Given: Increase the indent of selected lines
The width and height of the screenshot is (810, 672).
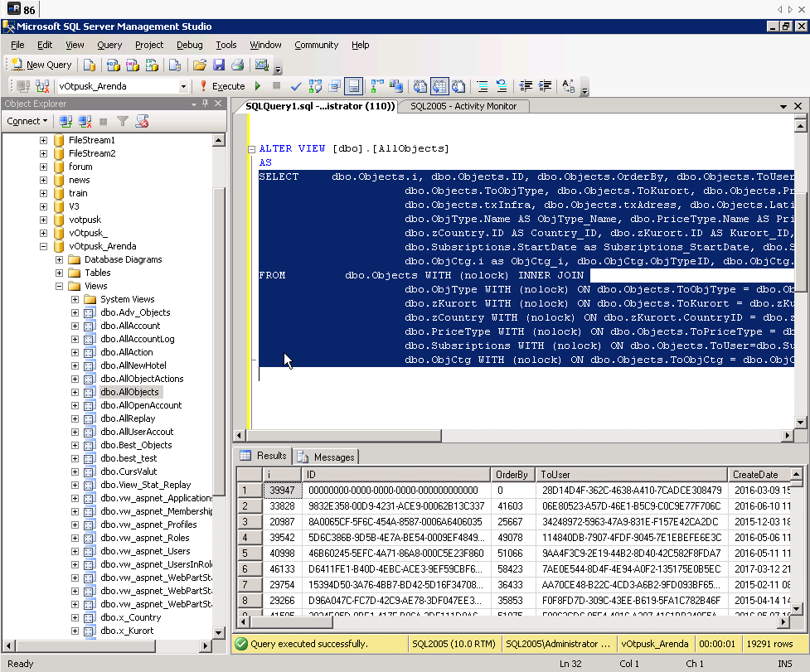Looking at the screenshot, I should pos(545,85).
